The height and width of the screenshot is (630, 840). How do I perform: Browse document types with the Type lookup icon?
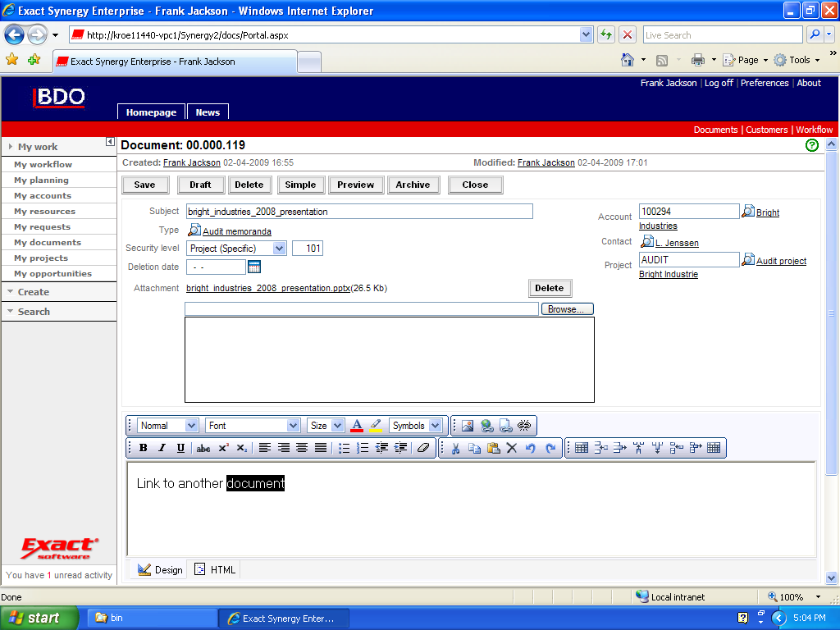[194, 231]
